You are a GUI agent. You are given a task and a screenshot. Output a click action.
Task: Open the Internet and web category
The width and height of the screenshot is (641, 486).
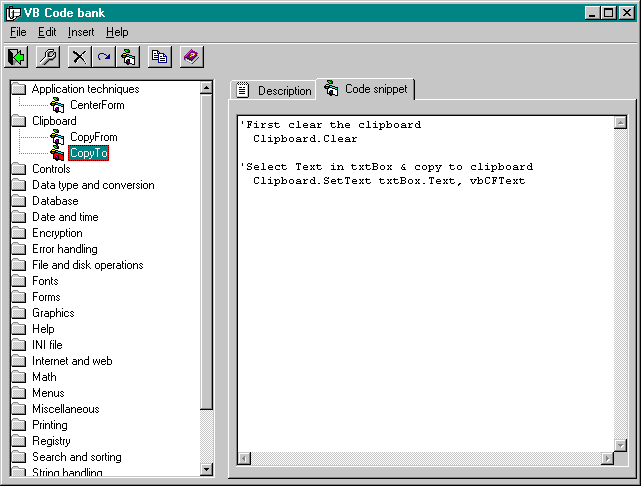71,361
